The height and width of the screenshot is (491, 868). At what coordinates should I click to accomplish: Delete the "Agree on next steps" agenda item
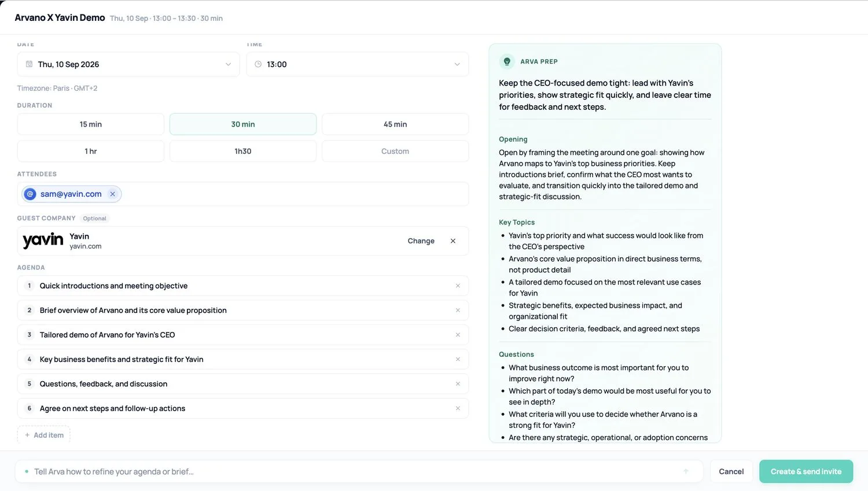458,408
